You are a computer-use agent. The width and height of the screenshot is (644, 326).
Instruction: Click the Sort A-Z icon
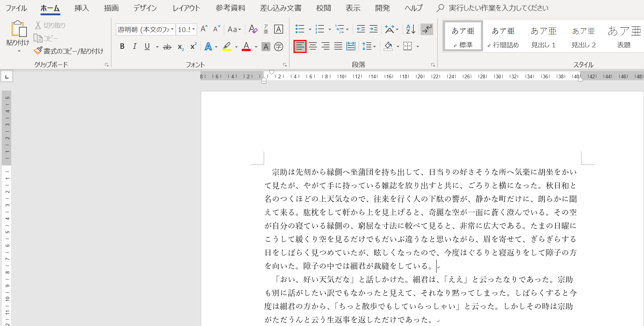[410, 29]
